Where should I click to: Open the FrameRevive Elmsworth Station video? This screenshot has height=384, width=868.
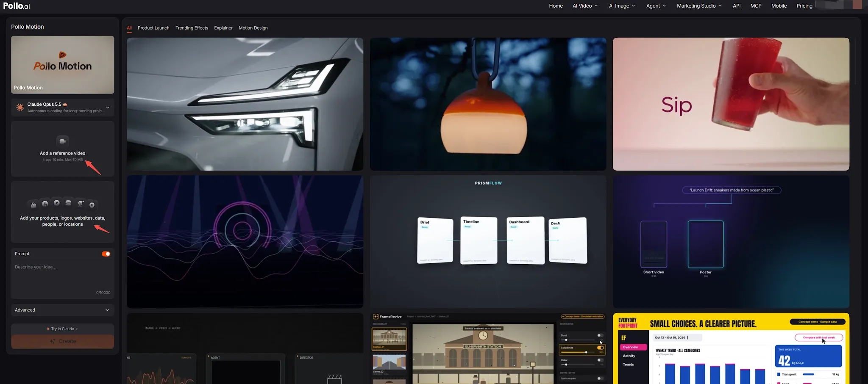point(488,348)
